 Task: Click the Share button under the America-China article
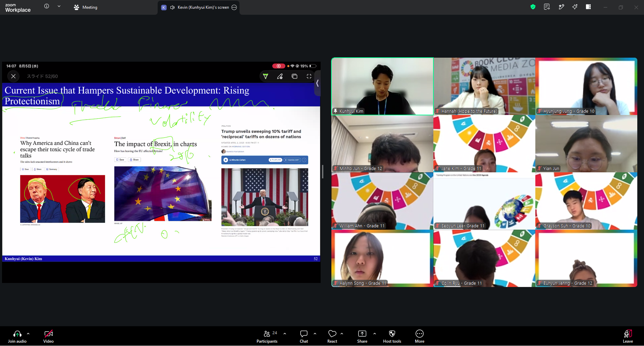38,169
